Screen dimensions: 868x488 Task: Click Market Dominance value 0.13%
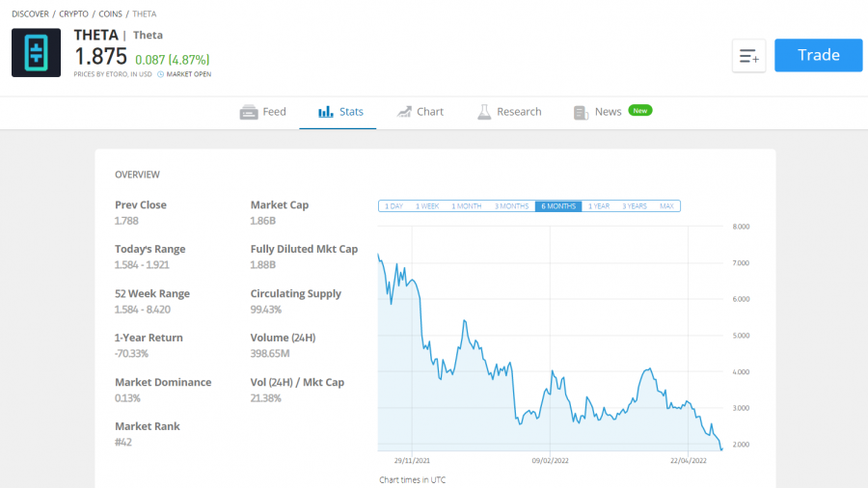127,397
